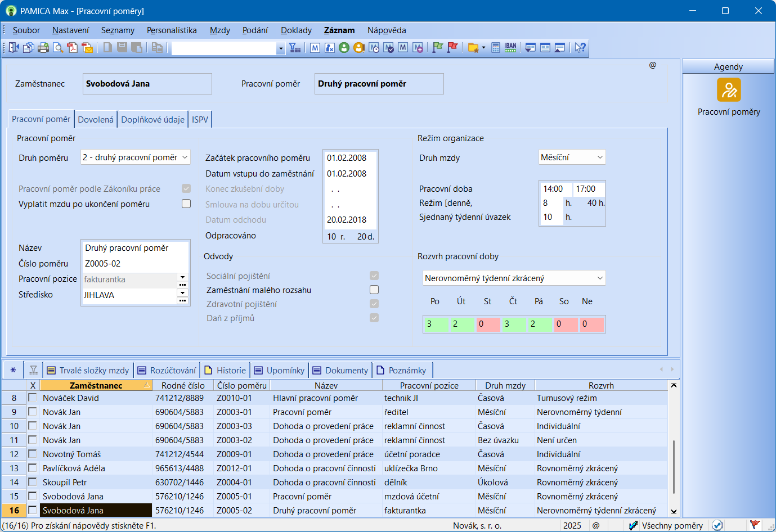Check the box for Pavlíčková Adéla row
This screenshot has height=532, width=776.
tap(33, 468)
